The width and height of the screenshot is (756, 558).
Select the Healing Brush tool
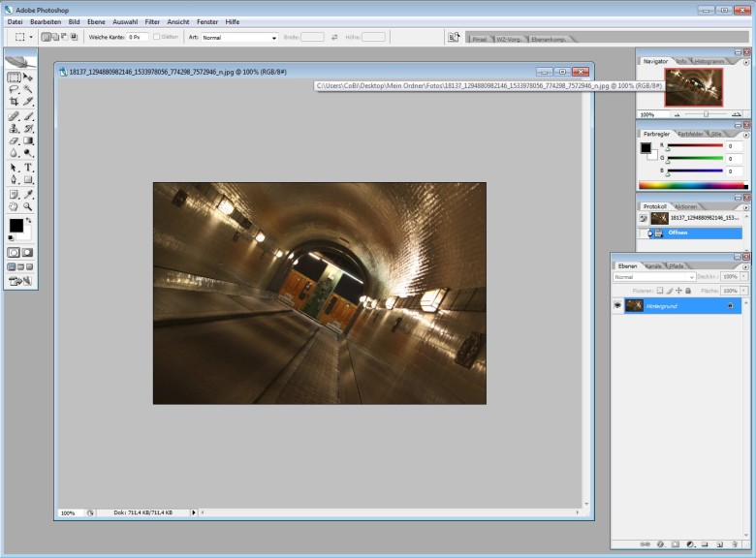(x=14, y=116)
